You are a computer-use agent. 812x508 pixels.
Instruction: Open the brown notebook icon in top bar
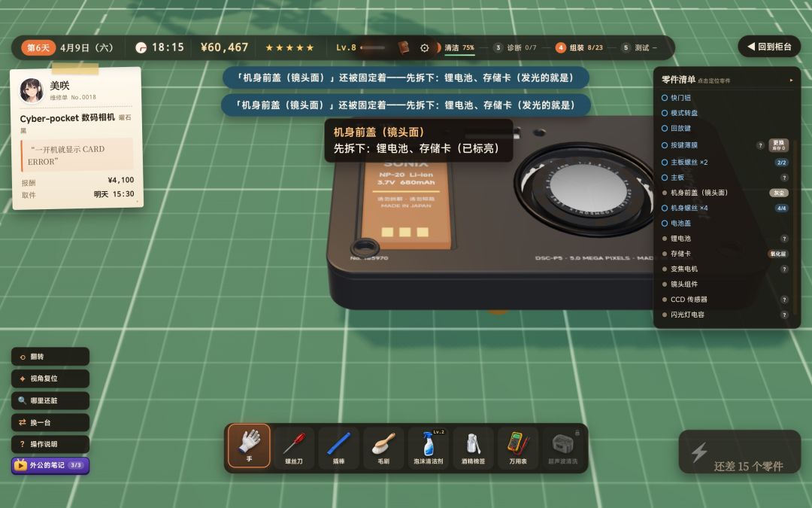coord(404,47)
